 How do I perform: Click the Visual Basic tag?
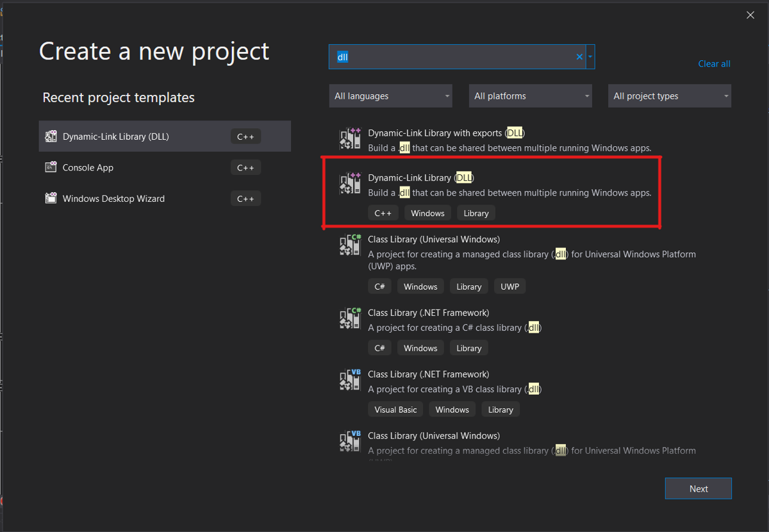coord(395,410)
